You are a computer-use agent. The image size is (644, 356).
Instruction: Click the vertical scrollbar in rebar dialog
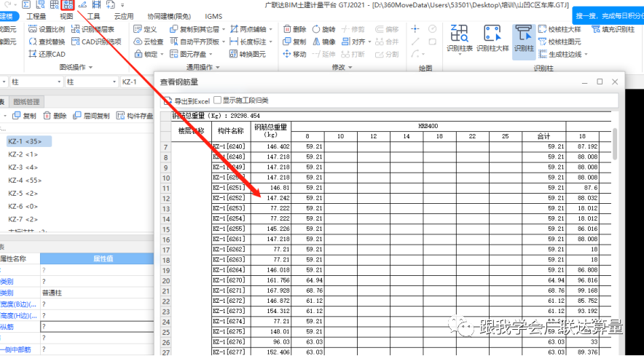pos(615,143)
